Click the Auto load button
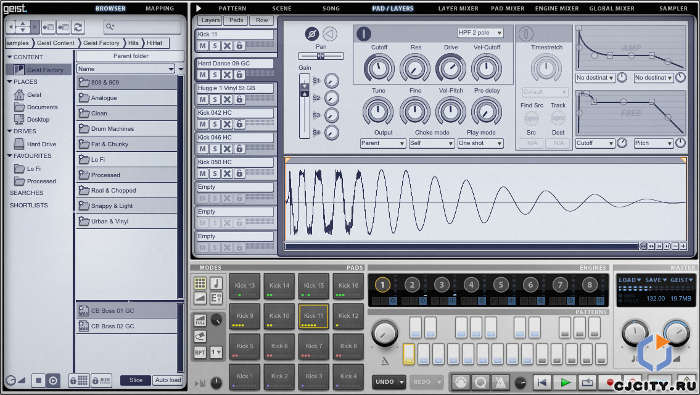The width and height of the screenshot is (700, 395). coord(168,380)
